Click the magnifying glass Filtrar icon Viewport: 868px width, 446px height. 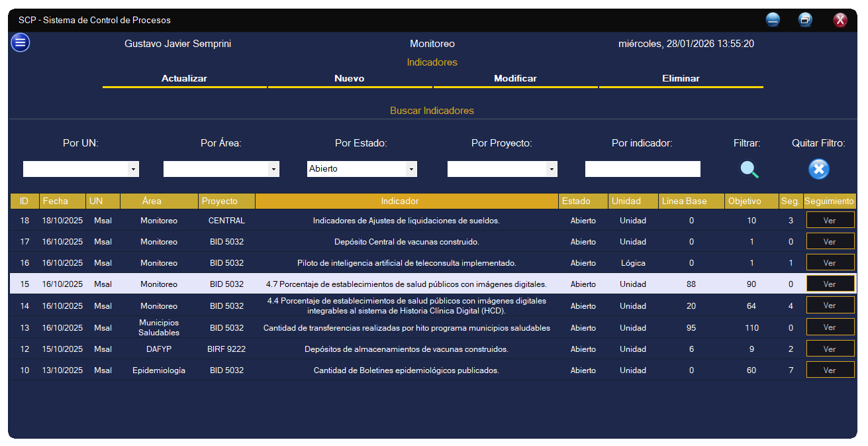coord(749,170)
